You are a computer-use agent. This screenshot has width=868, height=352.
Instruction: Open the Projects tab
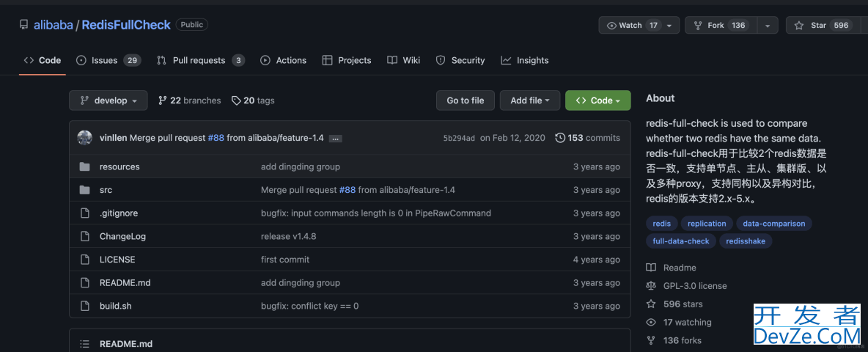347,60
